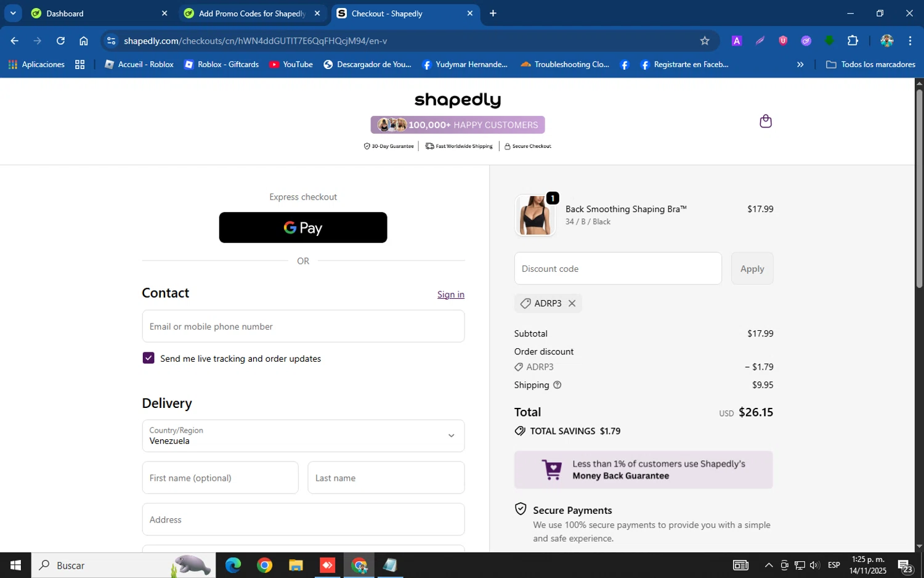View site information icon in address bar
The image size is (924, 578).
[x=111, y=41]
